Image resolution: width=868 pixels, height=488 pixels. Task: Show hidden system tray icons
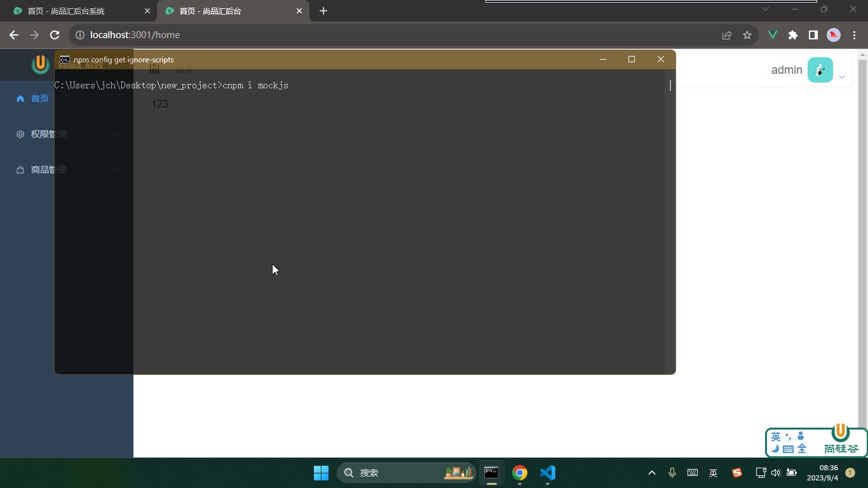click(651, 473)
